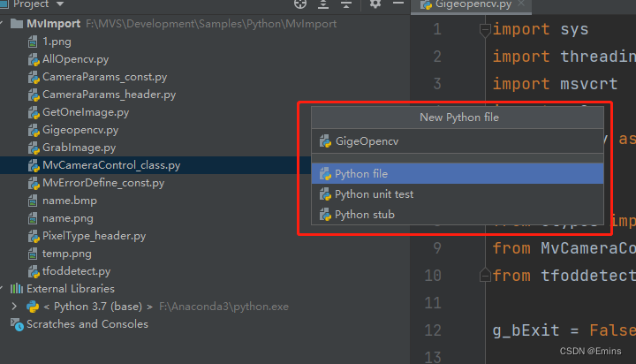Click the icon in the GigeOpencv name field
The height and width of the screenshot is (364, 636).
coord(325,141)
